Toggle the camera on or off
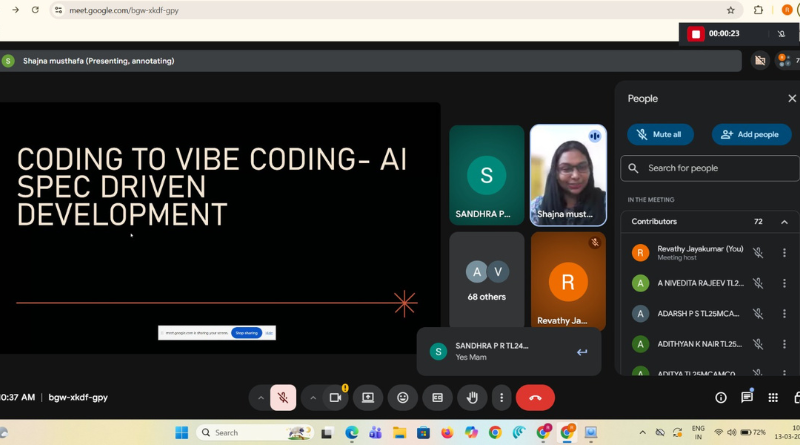This screenshot has height=445, width=800. [335, 397]
